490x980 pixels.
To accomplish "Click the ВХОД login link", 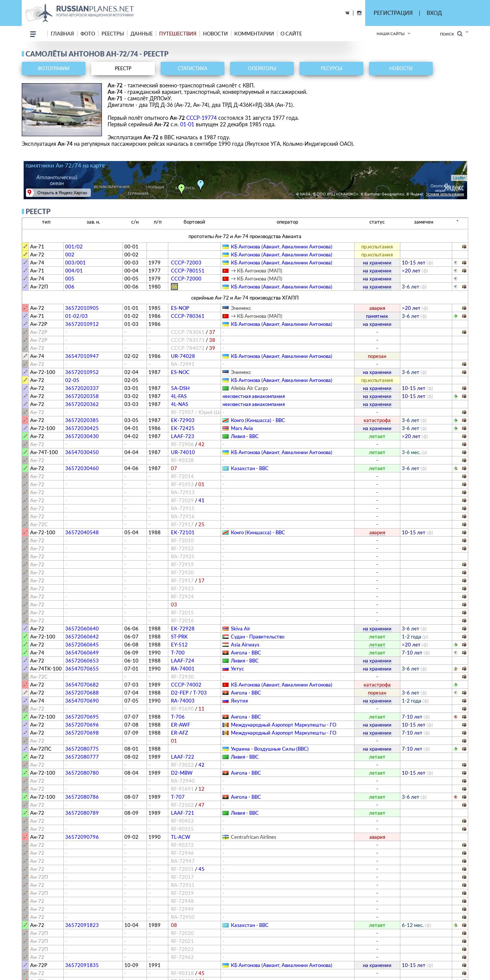I will [434, 13].
